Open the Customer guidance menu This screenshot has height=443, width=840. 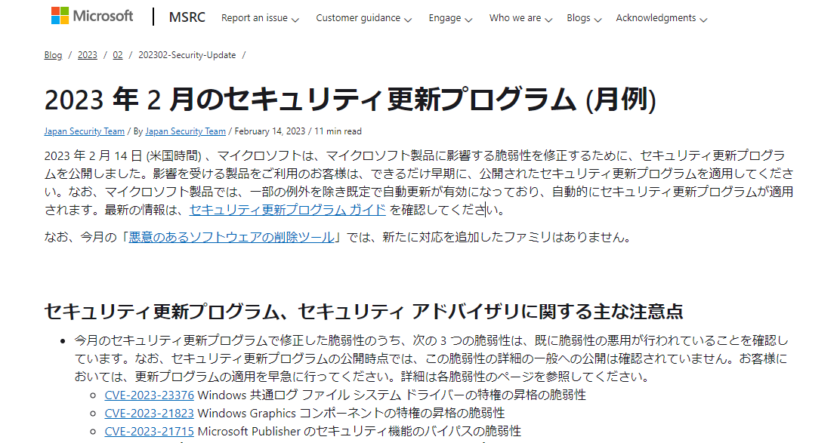click(x=364, y=18)
